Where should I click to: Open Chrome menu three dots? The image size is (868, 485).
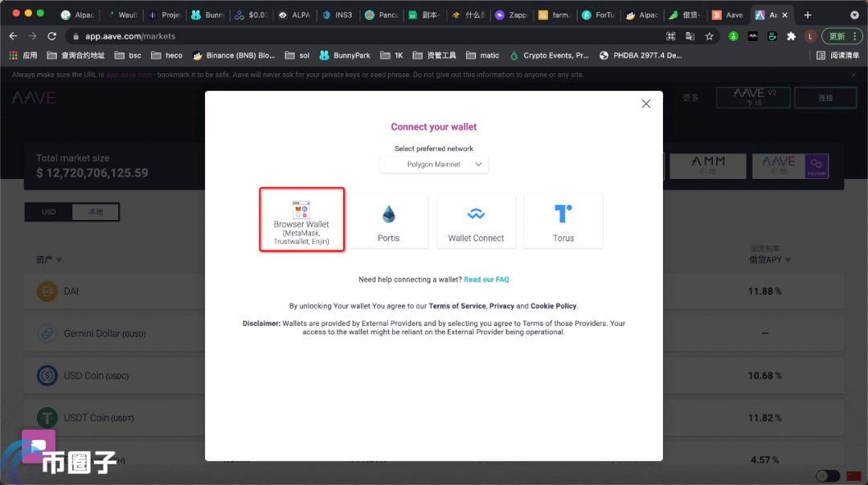tap(855, 36)
